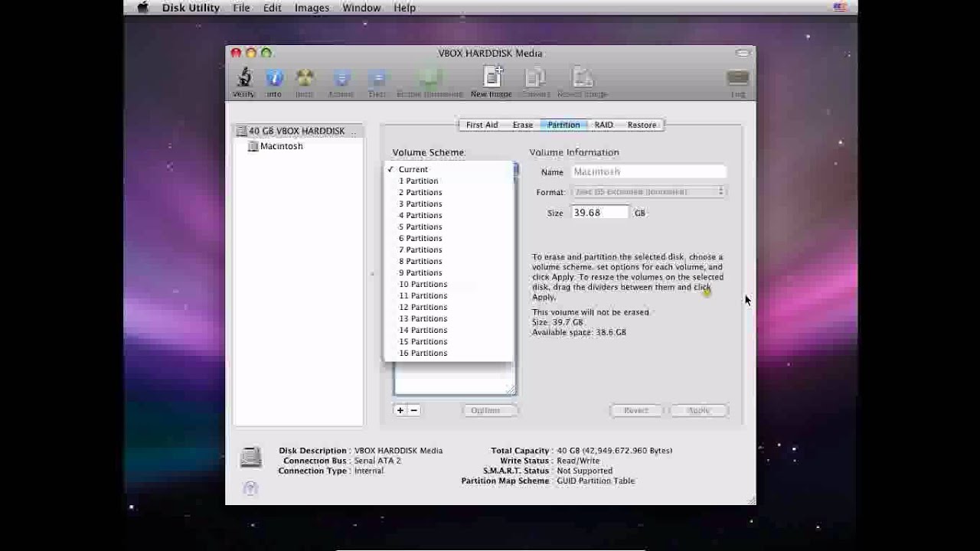980x551 pixels.
Task: Choose 13 Partitions scheme
Action: click(449, 318)
